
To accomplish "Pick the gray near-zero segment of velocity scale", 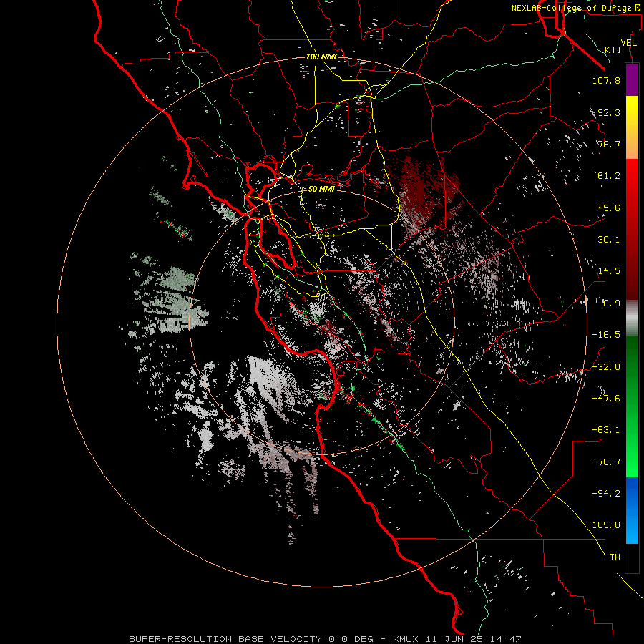I will [632, 318].
